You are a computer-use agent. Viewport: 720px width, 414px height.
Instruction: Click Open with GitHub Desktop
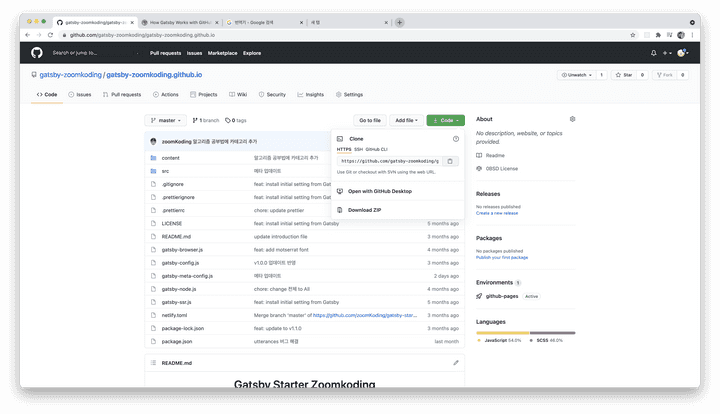[380, 191]
